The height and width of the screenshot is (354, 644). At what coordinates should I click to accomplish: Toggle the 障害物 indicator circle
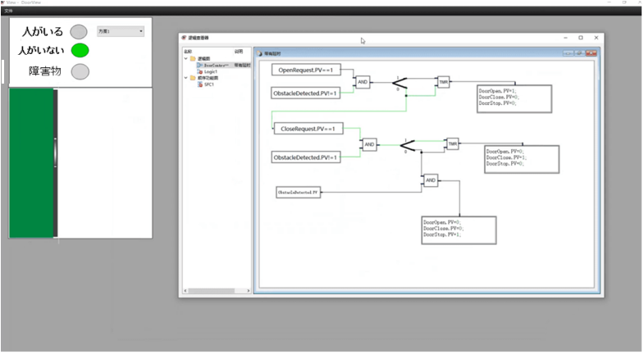[80, 71]
